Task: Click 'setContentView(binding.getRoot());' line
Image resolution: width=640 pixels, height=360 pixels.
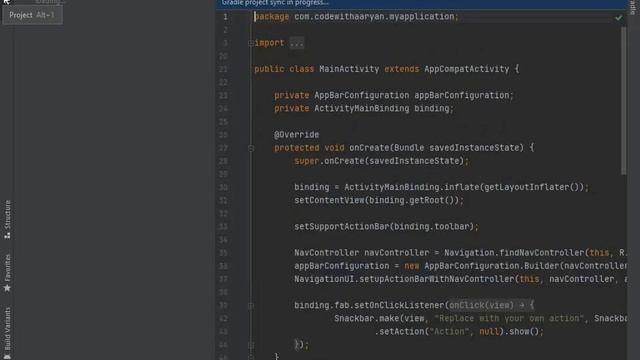Action: pyautogui.click(x=379, y=200)
